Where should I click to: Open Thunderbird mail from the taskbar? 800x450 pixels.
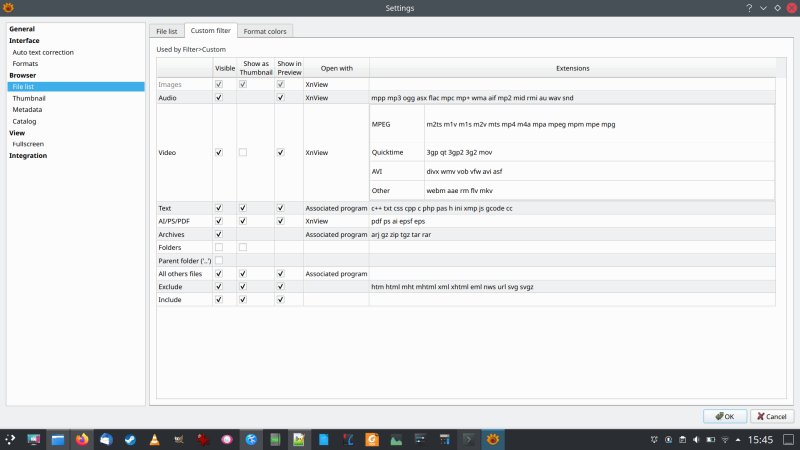click(106, 439)
